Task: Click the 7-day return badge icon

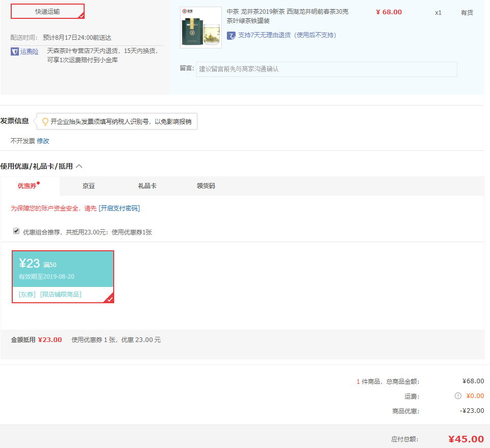Action: coord(231,36)
